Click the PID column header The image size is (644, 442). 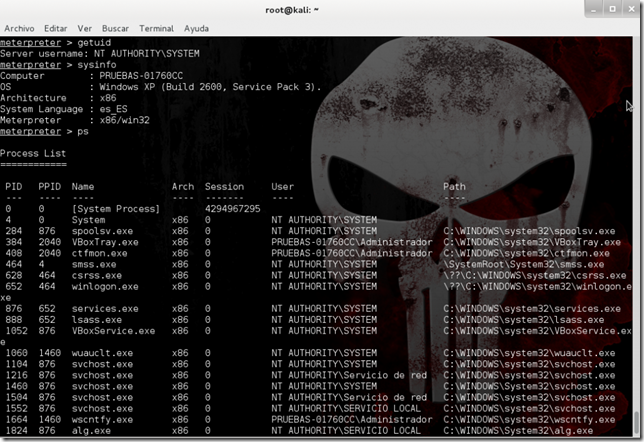(14, 187)
